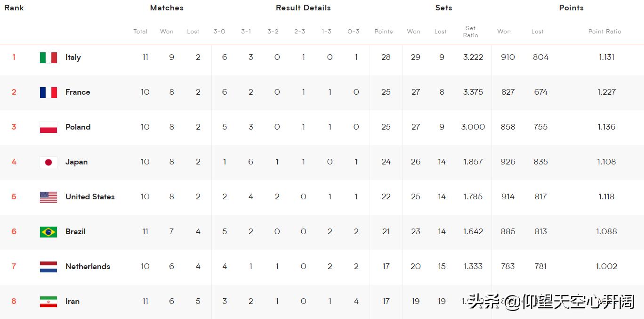The height and width of the screenshot is (319, 644).
Task: Click the Netherlands flag icon
Action: pyautogui.click(x=48, y=267)
